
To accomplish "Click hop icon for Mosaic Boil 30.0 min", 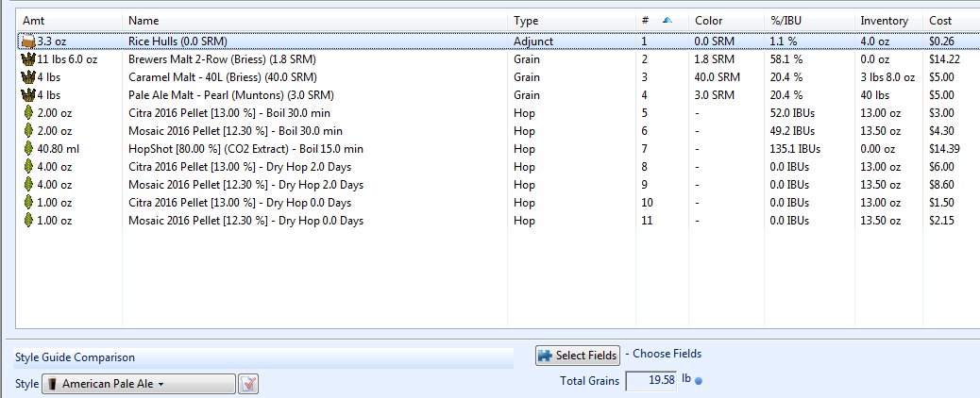I will point(28,131).
